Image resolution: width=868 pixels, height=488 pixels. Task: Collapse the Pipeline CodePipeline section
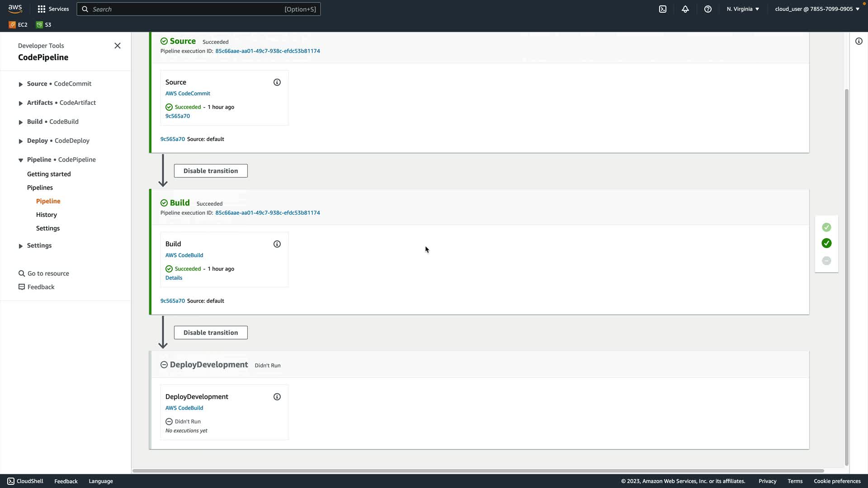21,160
